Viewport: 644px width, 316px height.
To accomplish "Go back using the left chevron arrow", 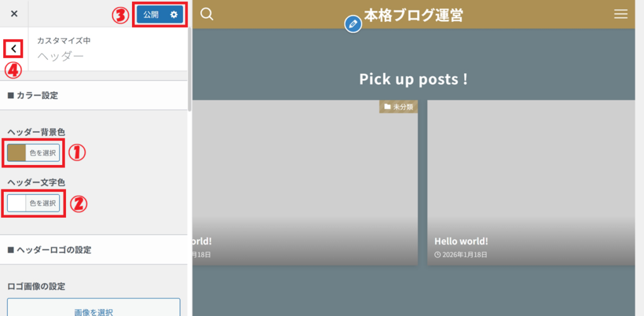I will click(x=14, y=48).
